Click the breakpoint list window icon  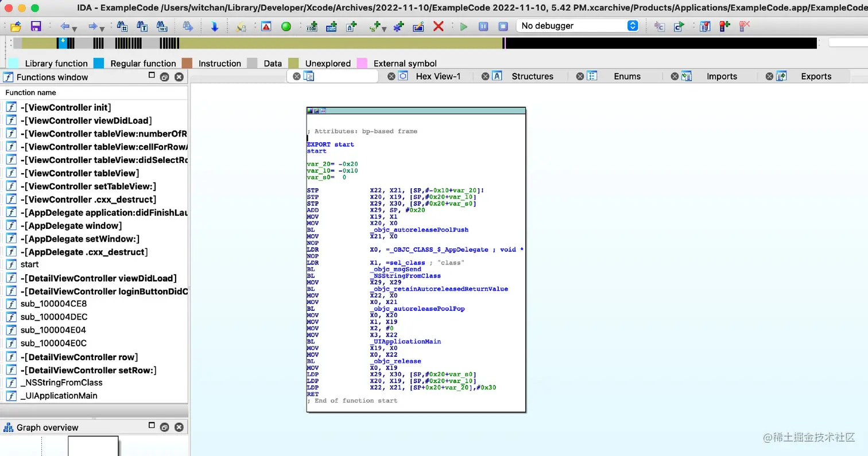[706, 26]
